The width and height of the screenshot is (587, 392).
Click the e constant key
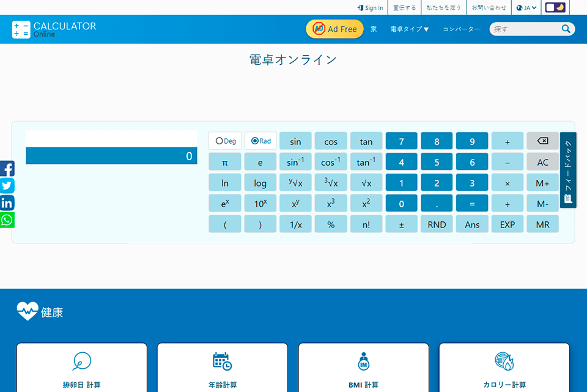[260, 162]
